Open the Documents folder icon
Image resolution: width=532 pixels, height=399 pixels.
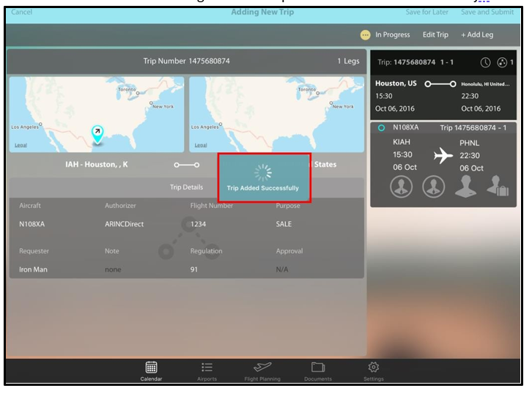click(318, 370)
